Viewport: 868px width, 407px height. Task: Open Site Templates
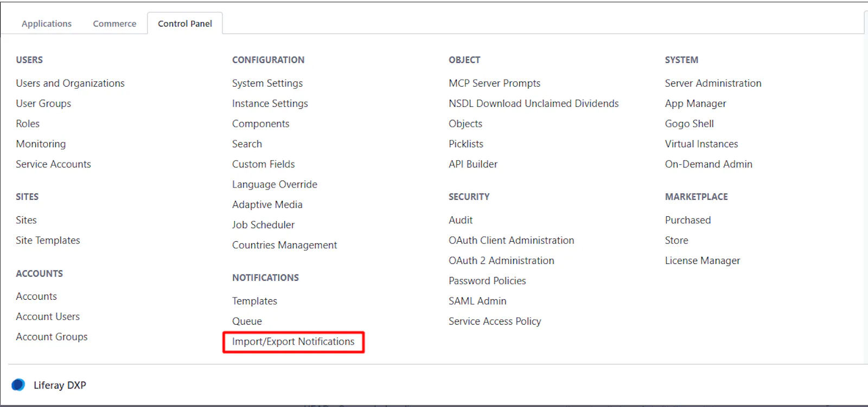[48, 241]
